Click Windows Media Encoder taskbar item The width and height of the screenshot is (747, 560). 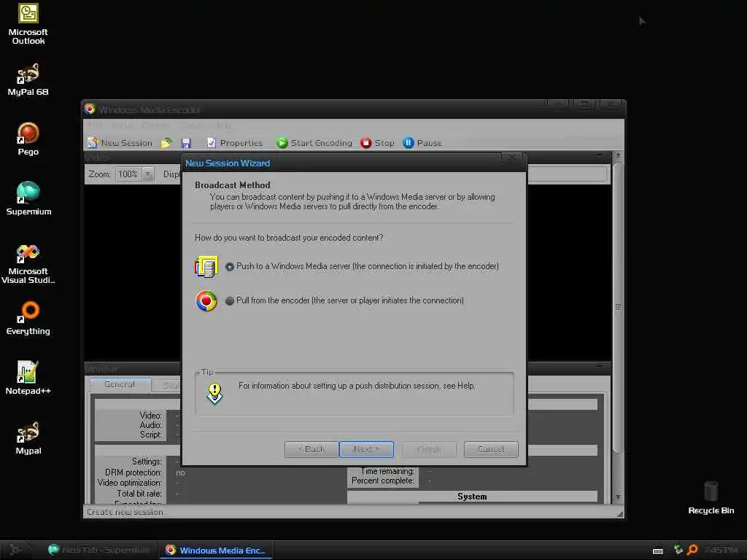[215, 550]
